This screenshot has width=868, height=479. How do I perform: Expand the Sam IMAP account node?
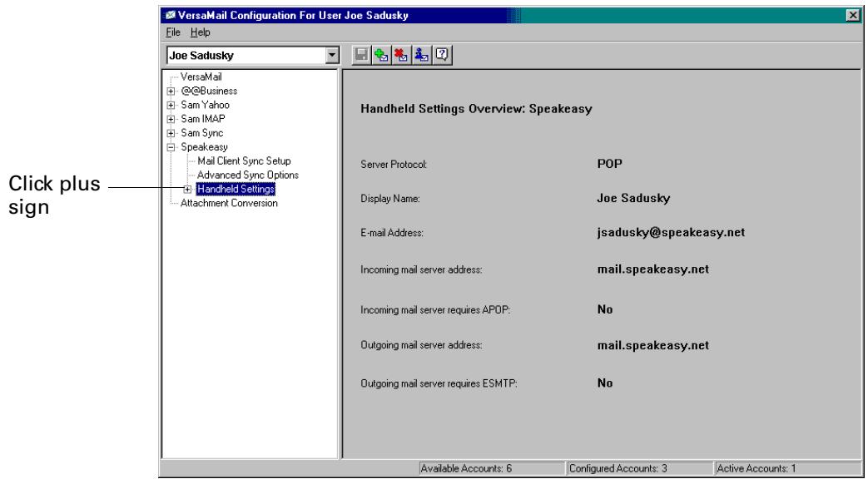(171, 119)
